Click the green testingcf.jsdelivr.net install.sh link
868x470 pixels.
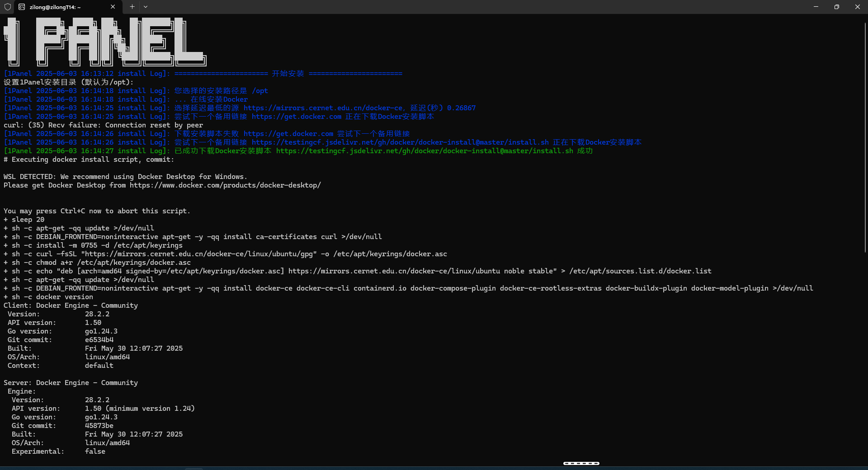[x=425, y=151]
